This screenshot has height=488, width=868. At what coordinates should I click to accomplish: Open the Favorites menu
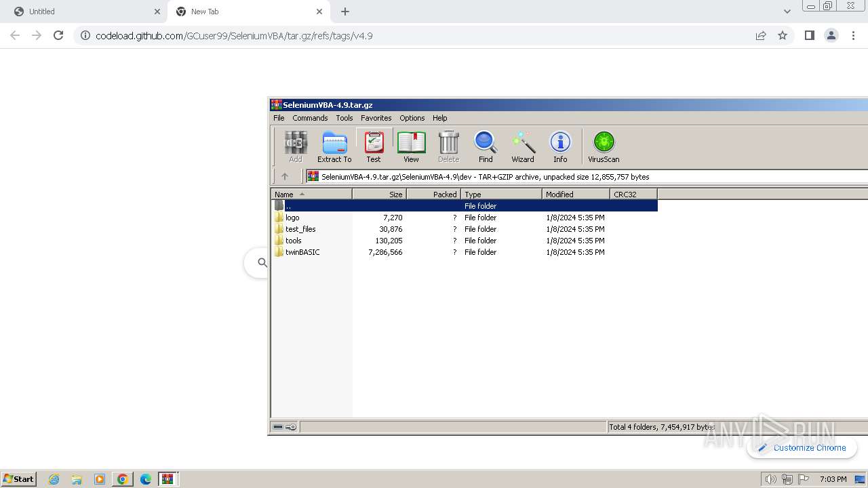[376, 118]
